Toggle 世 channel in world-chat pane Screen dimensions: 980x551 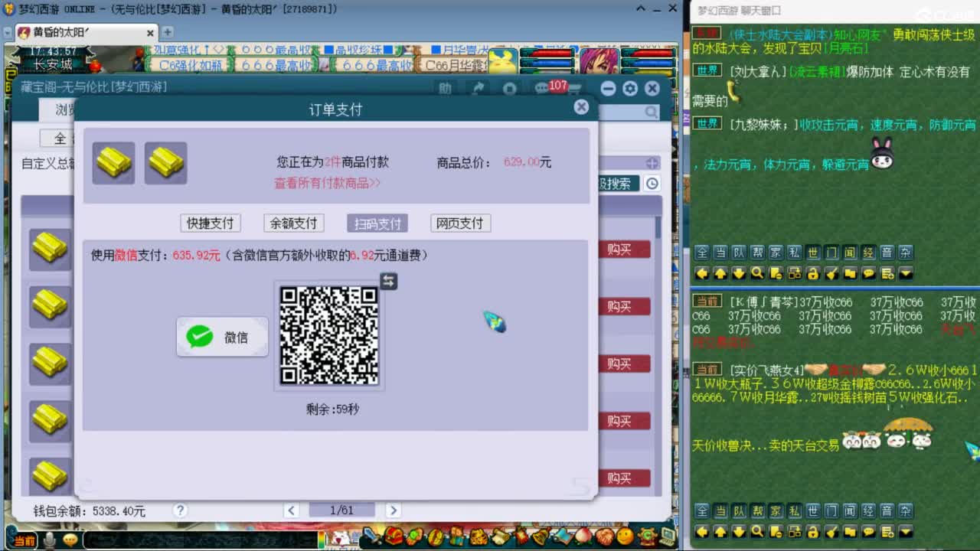813,253
